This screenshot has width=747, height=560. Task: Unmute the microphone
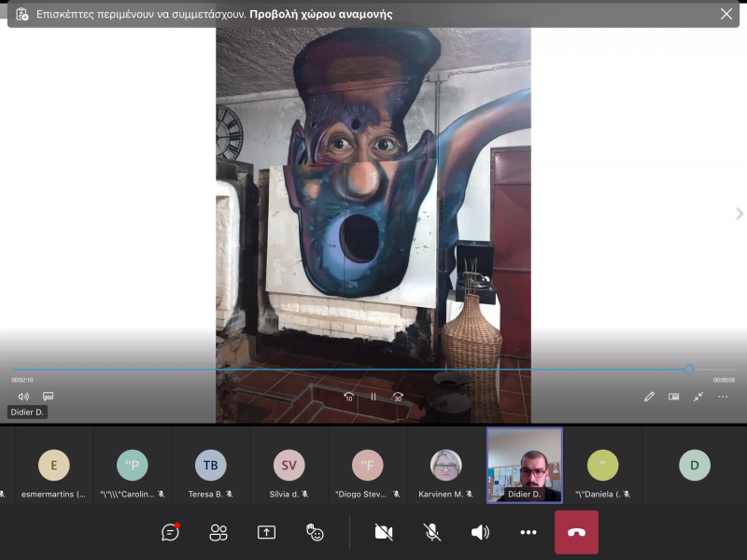tap(432, 532)
